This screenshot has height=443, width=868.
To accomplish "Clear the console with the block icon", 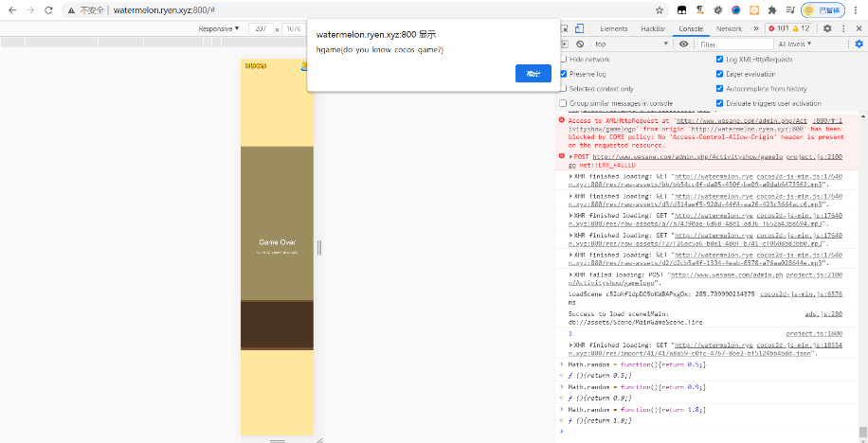I will tap(579, 44).
